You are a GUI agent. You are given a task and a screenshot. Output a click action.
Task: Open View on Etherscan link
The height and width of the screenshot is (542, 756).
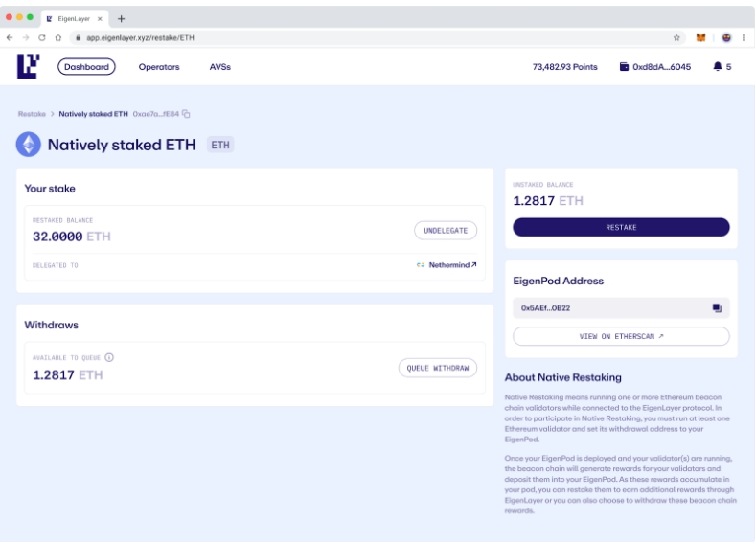click(x=621, y=336)
